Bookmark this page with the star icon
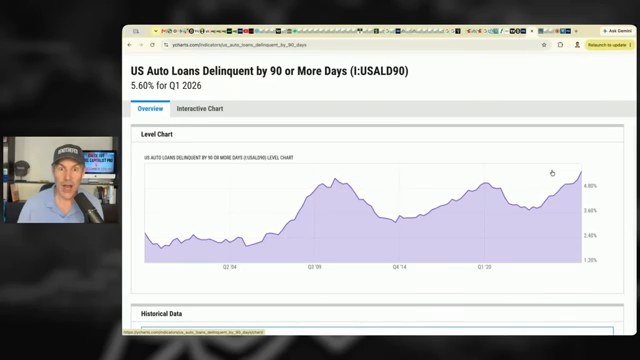 pyautogui.click(x=544, y=45)
